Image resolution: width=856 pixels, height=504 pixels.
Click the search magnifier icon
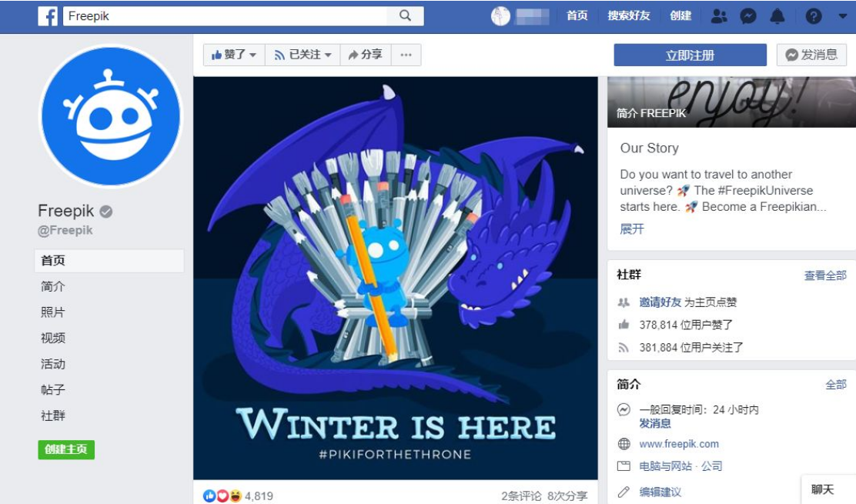(x=405, y=16)
